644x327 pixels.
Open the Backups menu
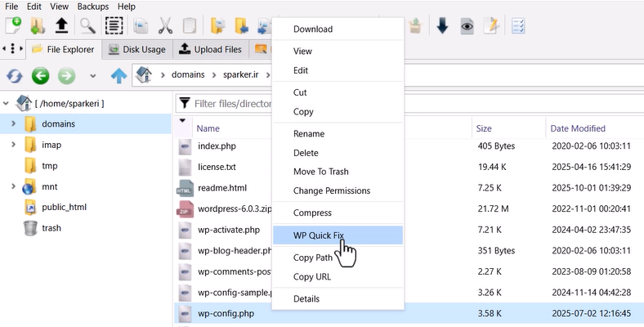pyautogui.click(x=92, y=7)
